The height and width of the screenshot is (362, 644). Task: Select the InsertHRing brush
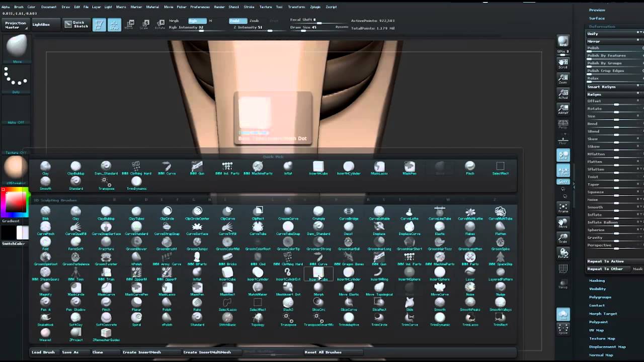(x=379, y=274)
